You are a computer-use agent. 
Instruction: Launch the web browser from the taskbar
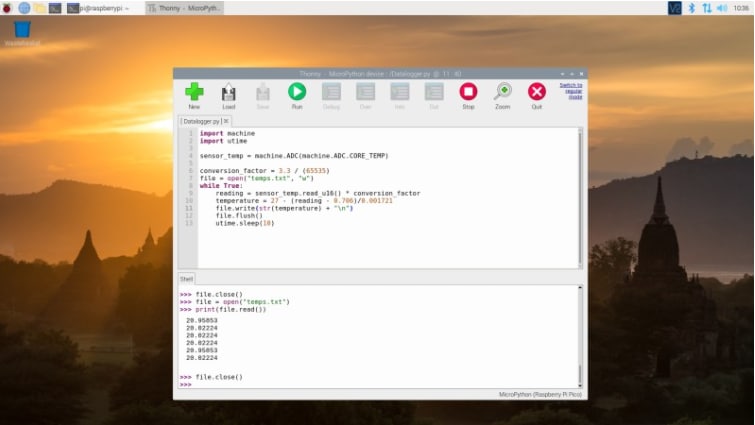24,8
